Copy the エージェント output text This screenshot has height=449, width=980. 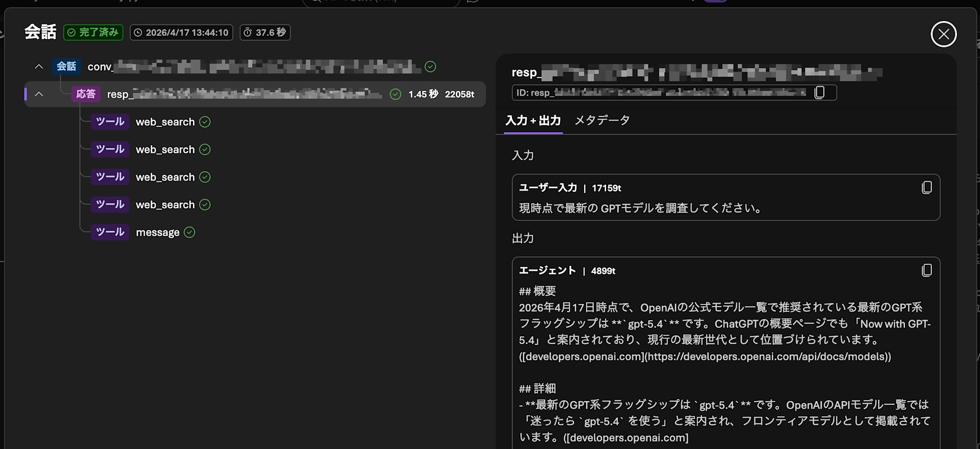point(926,270)
